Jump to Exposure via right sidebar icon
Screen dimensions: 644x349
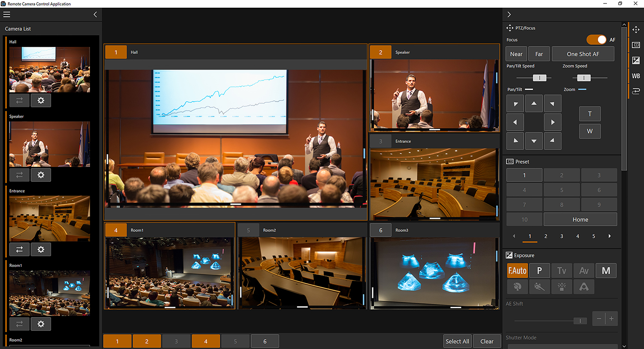point(636,61)
